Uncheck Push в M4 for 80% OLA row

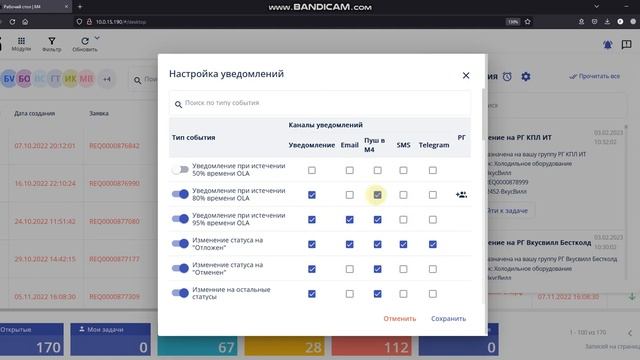(x=378, y=195)
